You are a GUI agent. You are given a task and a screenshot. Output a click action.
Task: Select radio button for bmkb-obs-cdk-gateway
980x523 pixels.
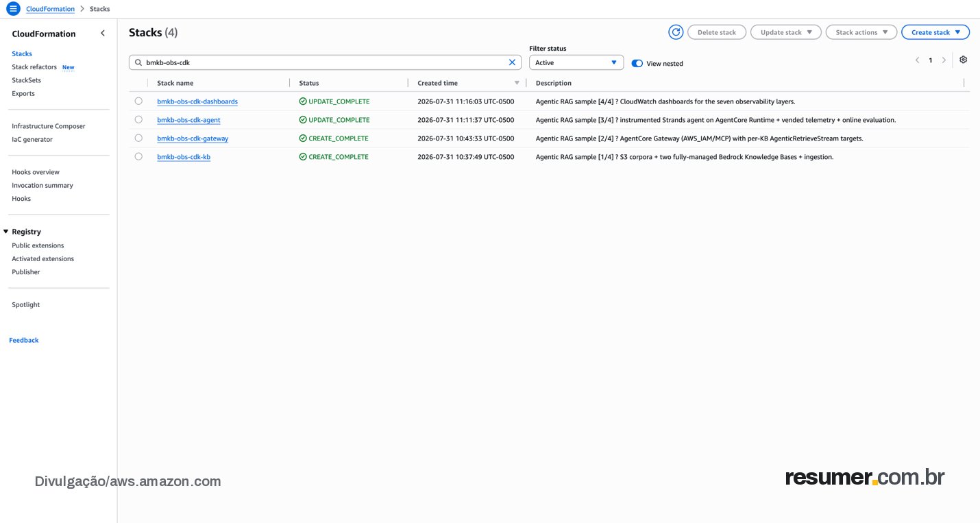138,138
